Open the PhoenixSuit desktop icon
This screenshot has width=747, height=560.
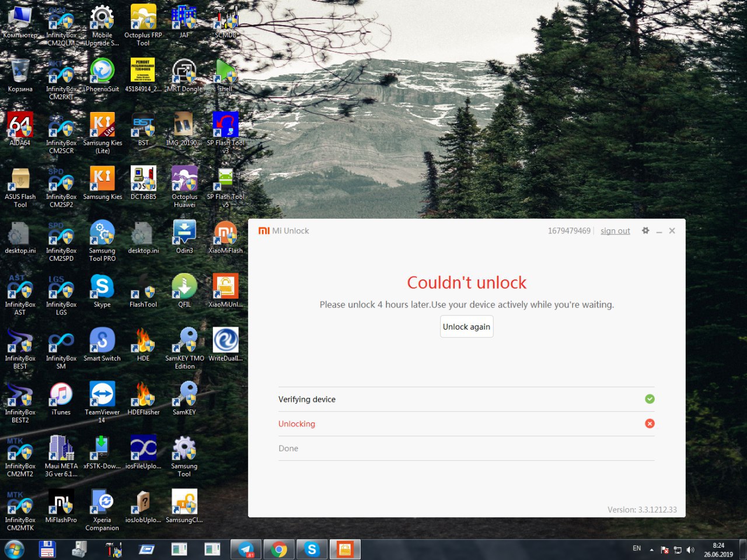102,76
